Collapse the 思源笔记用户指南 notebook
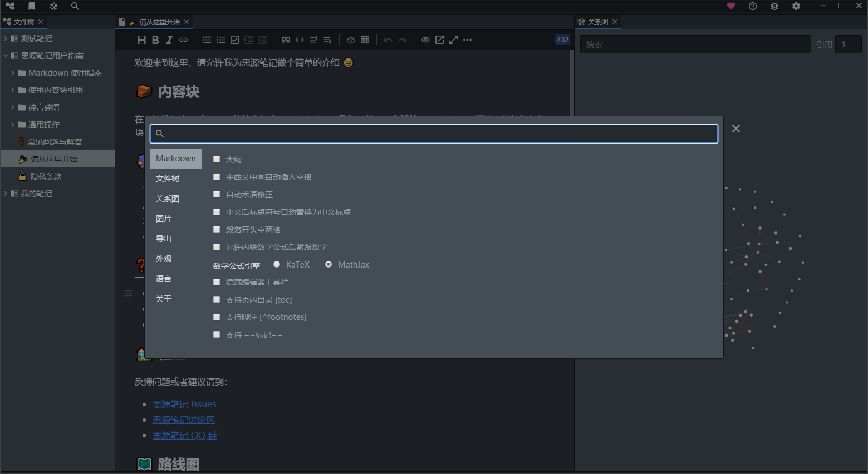868x474 pixels. 6,56
